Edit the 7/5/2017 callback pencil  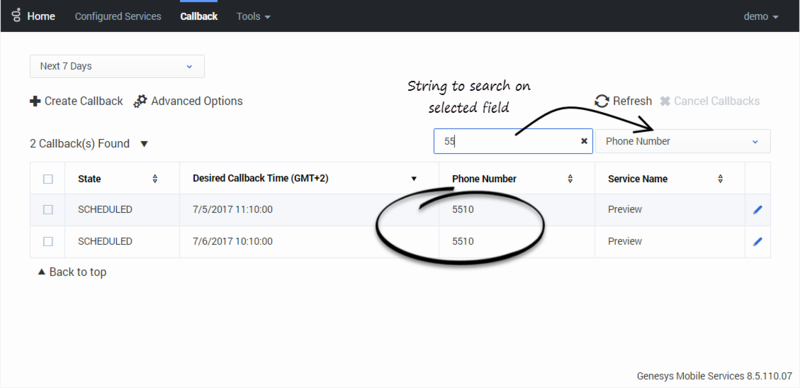(x=758, y=209)
